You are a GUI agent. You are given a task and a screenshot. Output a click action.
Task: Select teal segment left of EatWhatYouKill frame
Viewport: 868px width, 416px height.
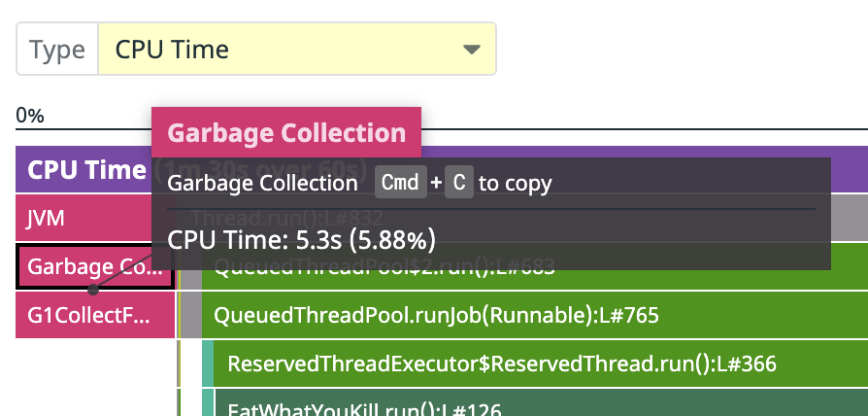coord(208,402)
